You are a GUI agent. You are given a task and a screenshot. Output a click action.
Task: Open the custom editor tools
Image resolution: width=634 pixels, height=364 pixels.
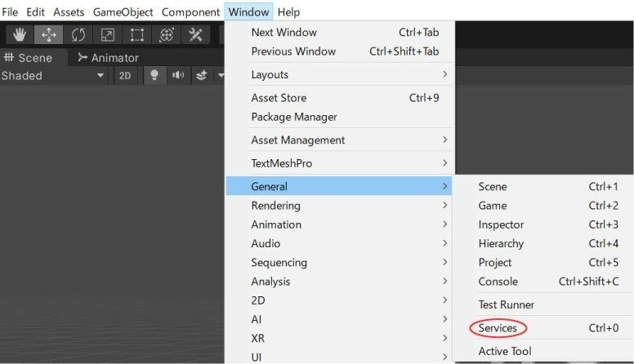tap(195, 35)
